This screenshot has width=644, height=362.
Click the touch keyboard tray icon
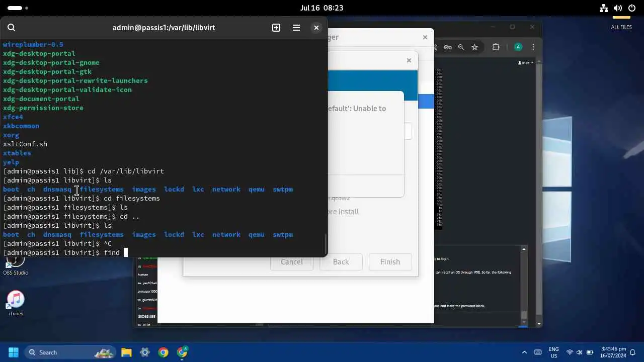[x=538, y=352]
